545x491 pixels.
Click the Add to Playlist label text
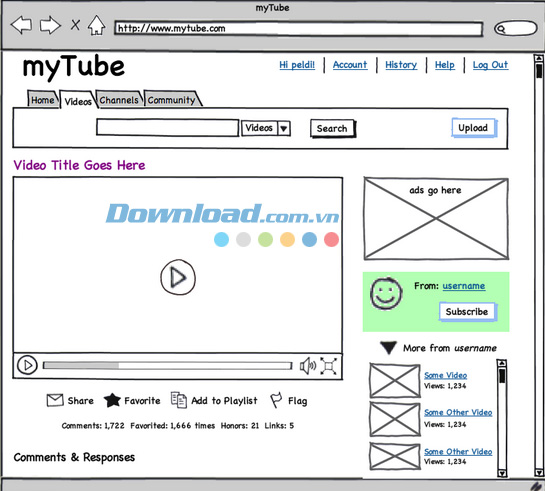click(225, 401)
